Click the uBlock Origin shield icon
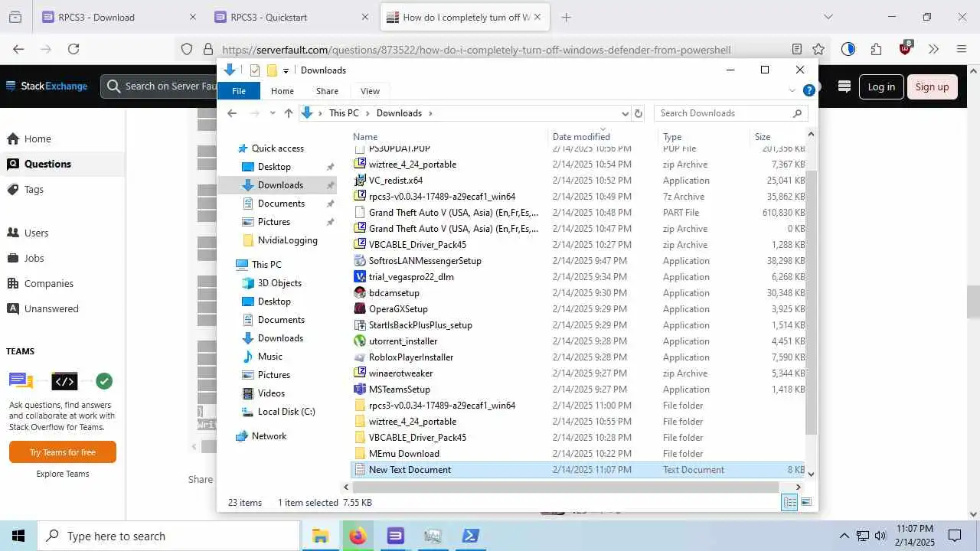The image size is (980, 551). click(x=906, y=48)
